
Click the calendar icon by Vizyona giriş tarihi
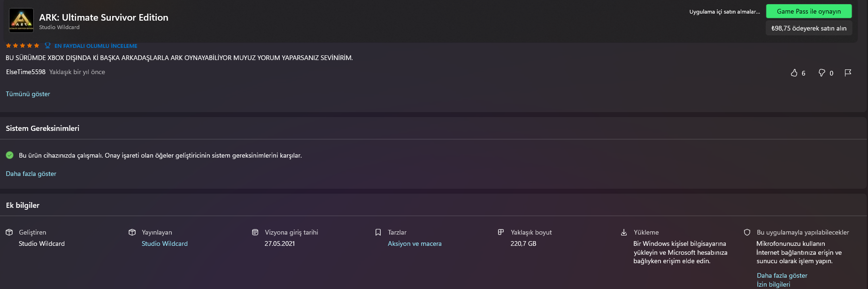[255, 232]
